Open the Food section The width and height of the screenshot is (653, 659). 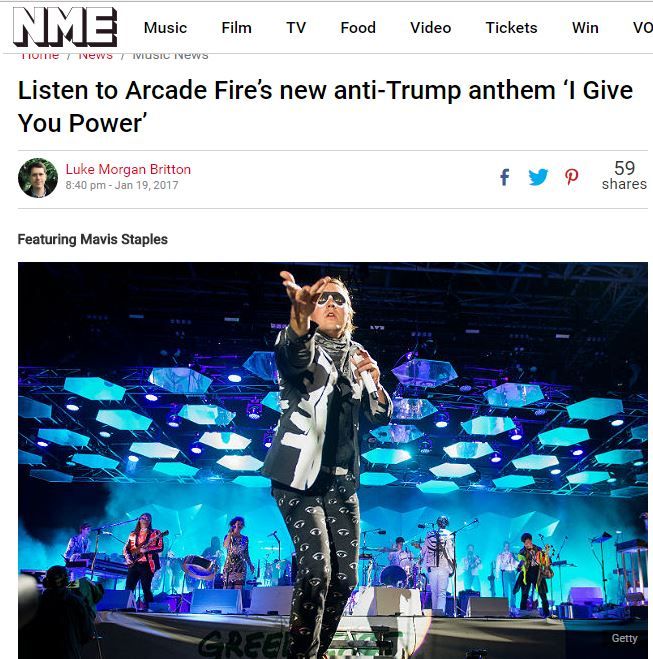358,28
